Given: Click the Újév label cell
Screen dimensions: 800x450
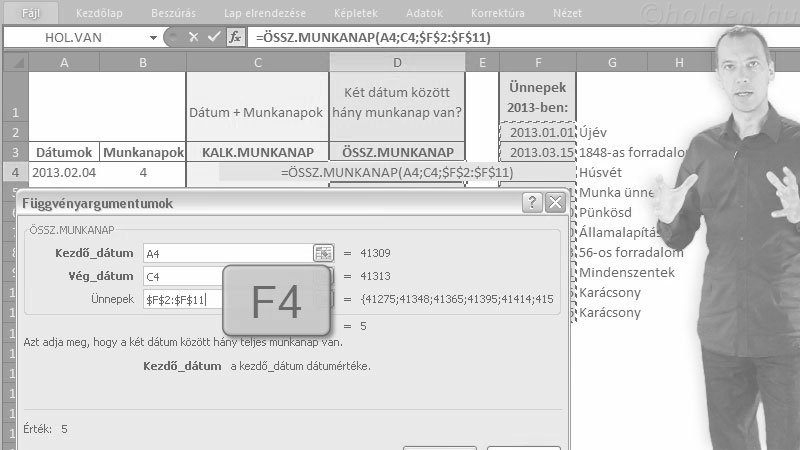Looking at the screenshot, I should tap(593, 132).
